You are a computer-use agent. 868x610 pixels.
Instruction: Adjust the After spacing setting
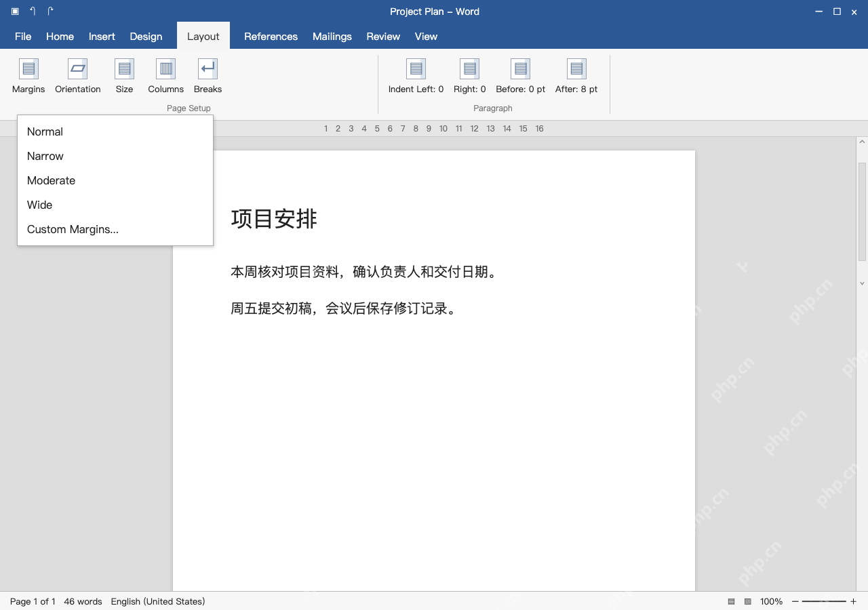coord(576,76)
